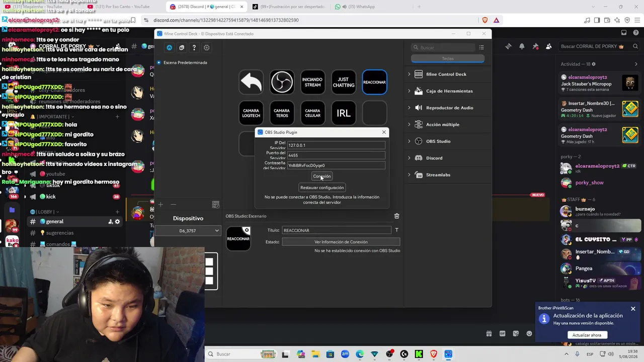Expand the OBS Studio category
The image size is (644, 362).
tap(409, 141)
